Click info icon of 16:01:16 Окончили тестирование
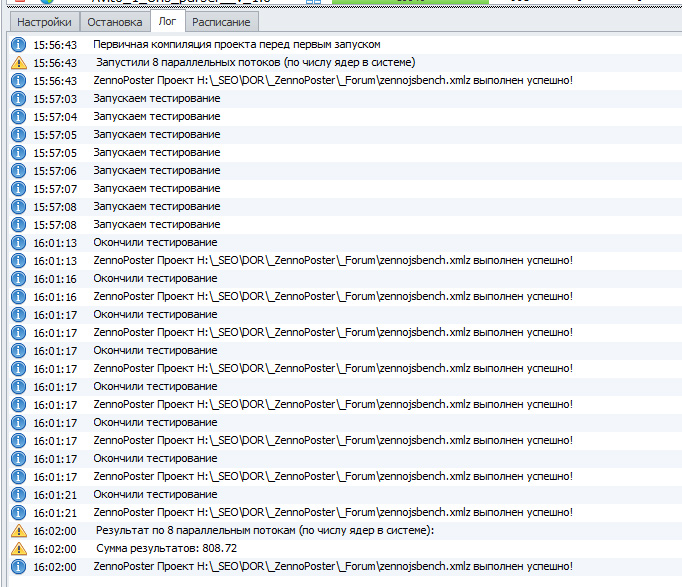The width and height of the screenshot is (682, 587). click(18, 279)
